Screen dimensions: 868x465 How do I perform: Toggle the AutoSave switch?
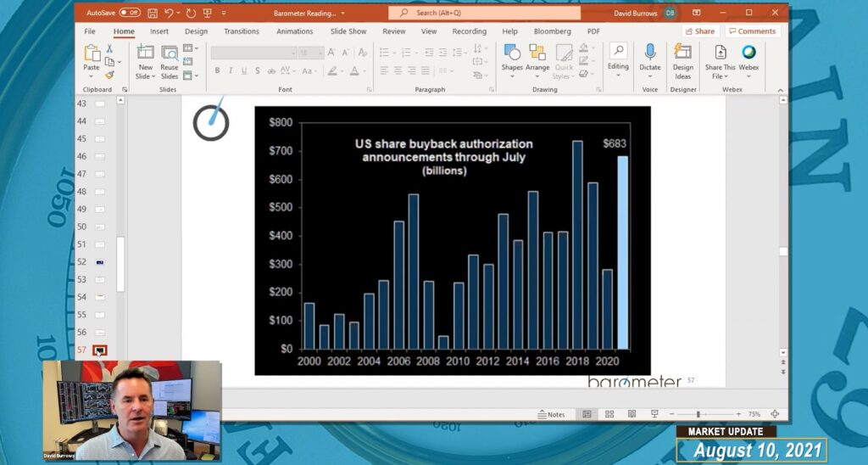130,13
